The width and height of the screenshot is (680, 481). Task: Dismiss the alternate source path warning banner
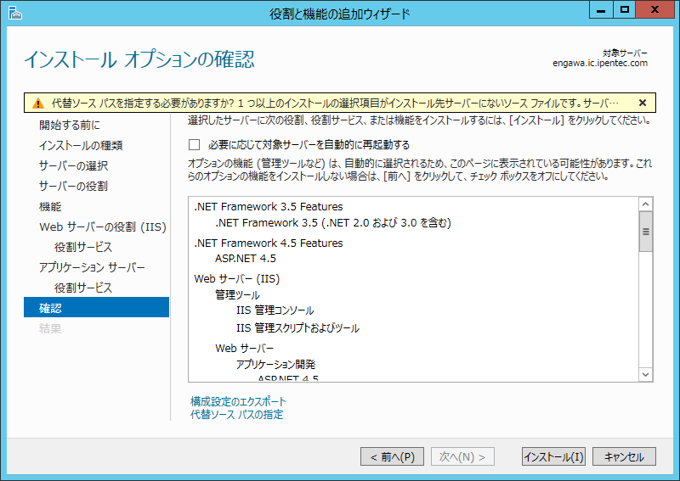(642, 103)
